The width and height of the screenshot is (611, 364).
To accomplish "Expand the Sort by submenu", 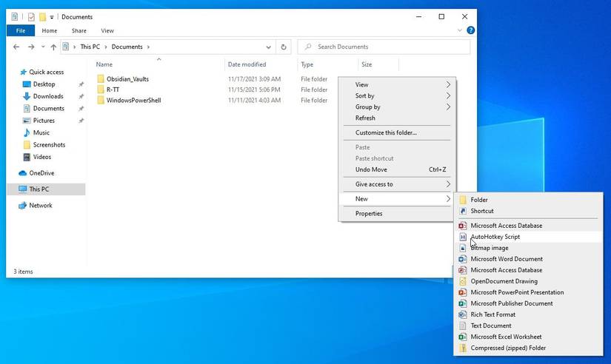I will point(448,95).
